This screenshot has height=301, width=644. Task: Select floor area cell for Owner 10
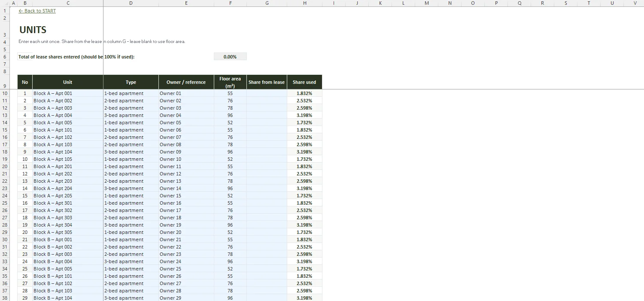(230, 159)
